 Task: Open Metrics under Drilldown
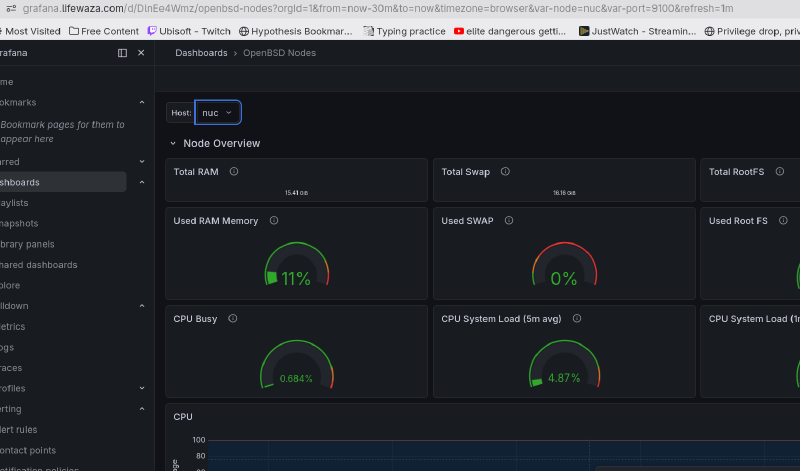(x=12, y=327)
